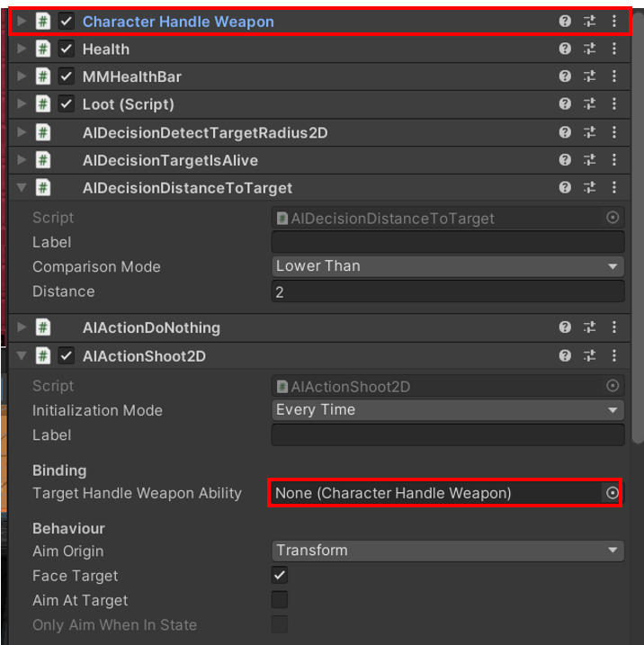Open help for AIDecisionTargetIsAlive

click(565, 159)
